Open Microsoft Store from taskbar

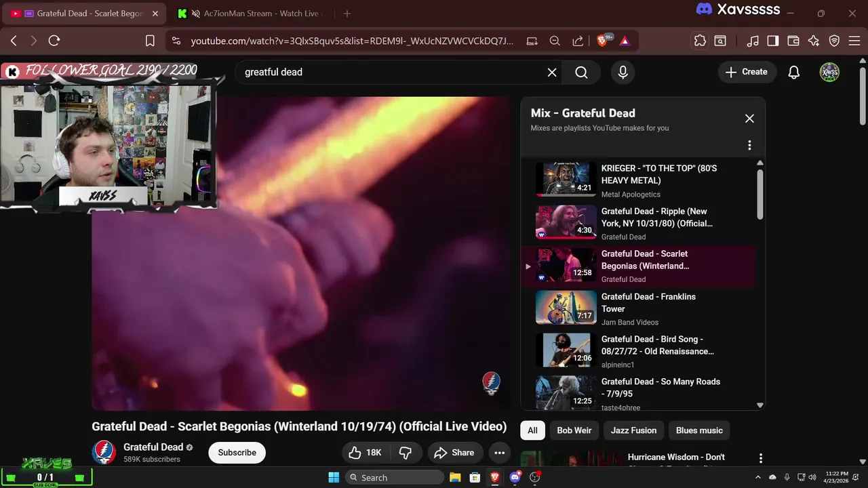pyautogui.click(x=475, y=477)
